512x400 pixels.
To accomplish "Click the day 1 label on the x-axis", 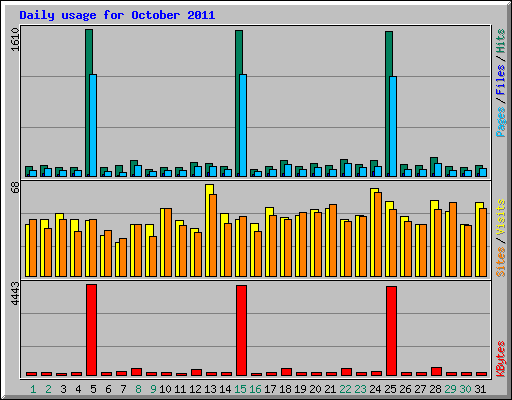I will click(33, 389).
